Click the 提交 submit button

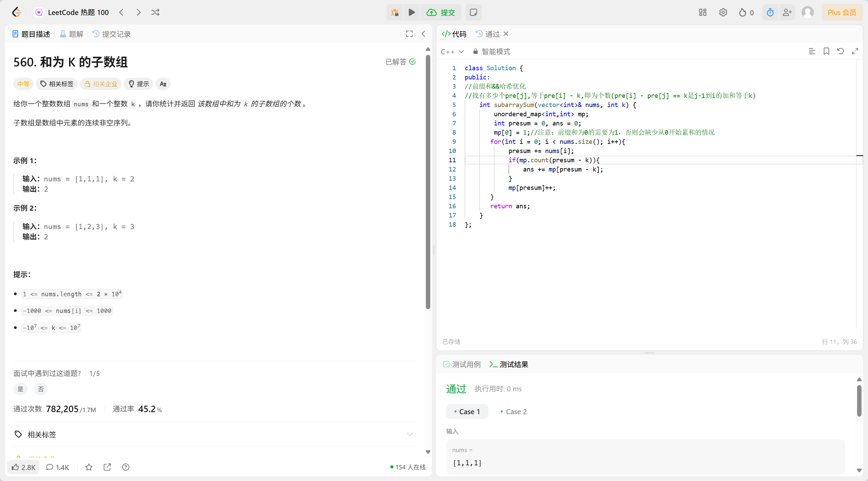pos(441,13)
